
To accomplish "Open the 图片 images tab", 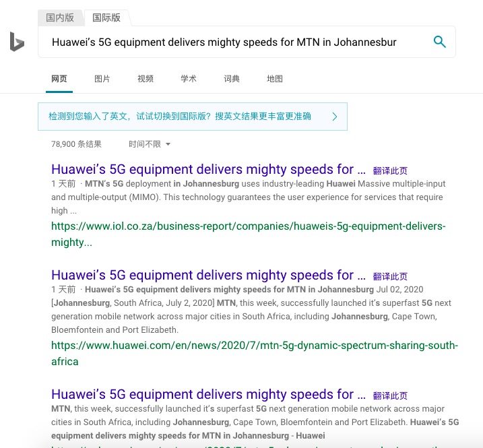I will (x=102, y=79).
